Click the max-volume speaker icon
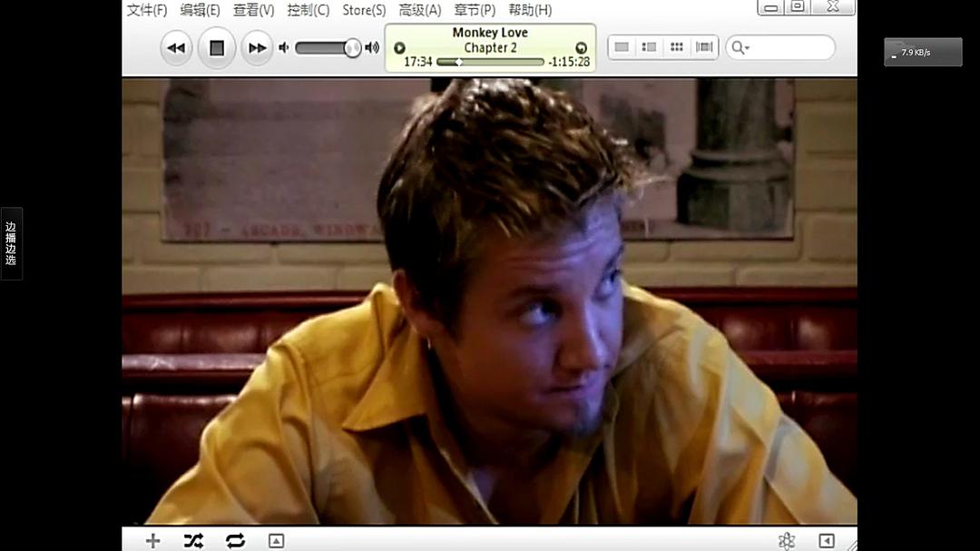 coord(372,48)
